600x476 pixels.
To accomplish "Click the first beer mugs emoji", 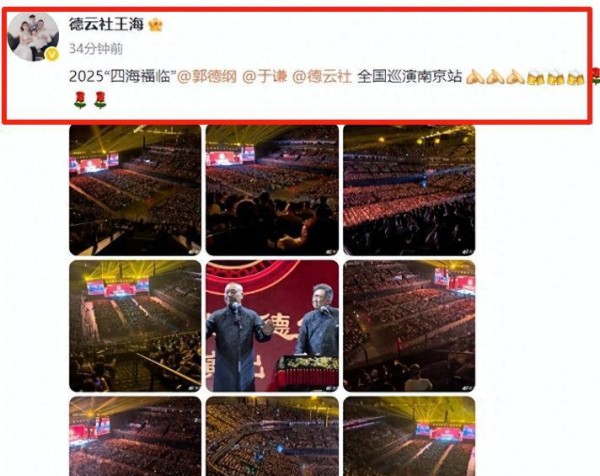I will (x=535, y=77).
